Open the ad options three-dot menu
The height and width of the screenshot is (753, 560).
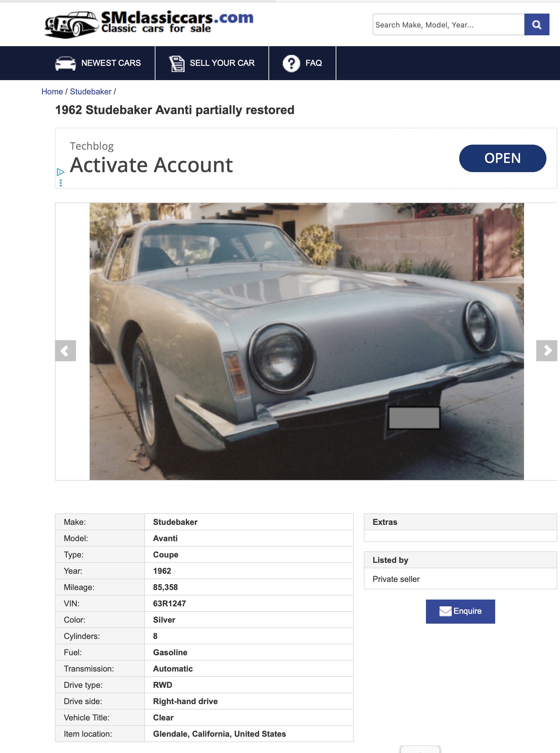pos(61,183)
